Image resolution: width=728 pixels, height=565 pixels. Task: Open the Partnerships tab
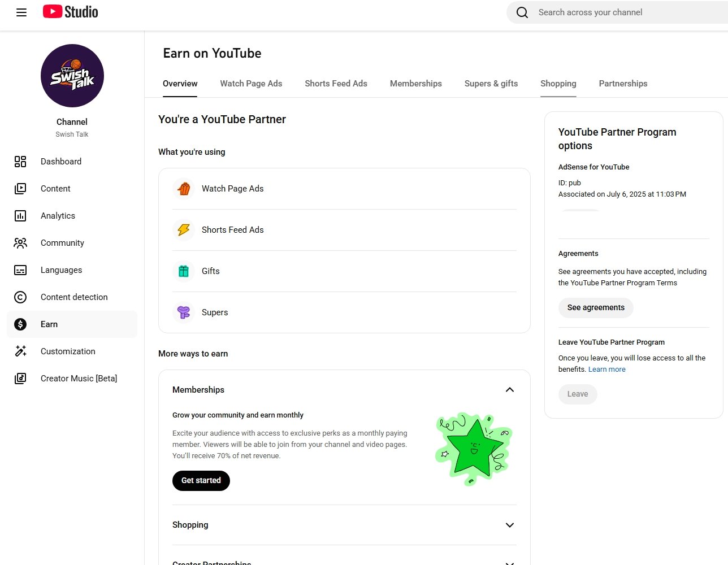pos(623,84)
